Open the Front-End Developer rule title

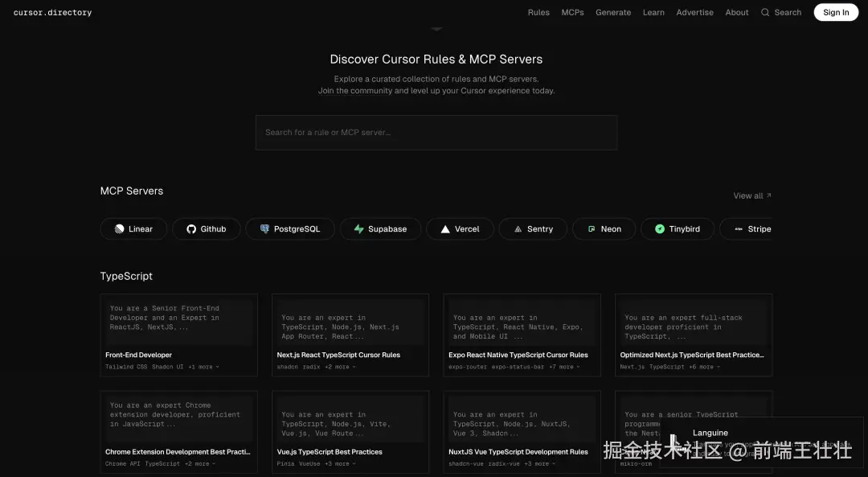pyautogui.click(x=138, y=355)
